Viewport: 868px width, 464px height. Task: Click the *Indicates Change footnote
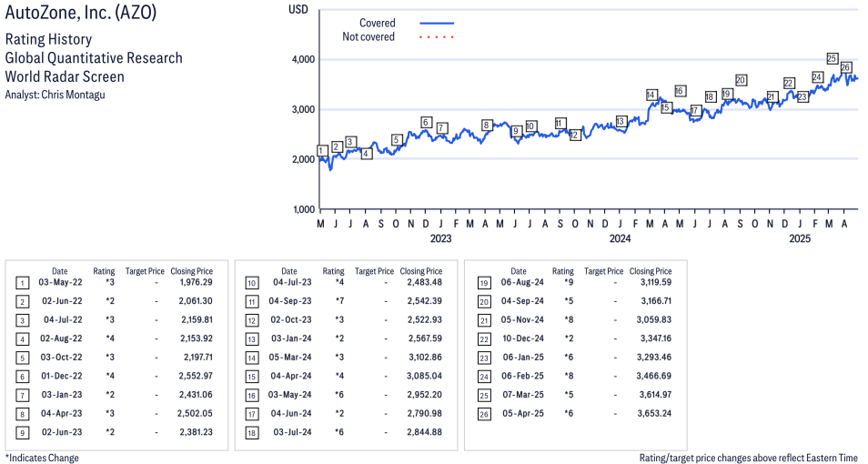click(42, 458)
